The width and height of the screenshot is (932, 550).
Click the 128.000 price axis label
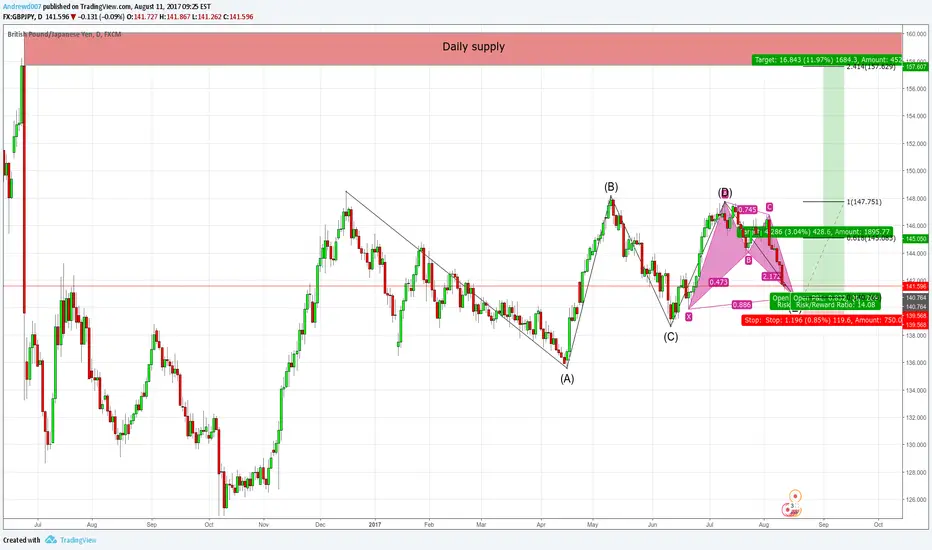coord(916,472)
